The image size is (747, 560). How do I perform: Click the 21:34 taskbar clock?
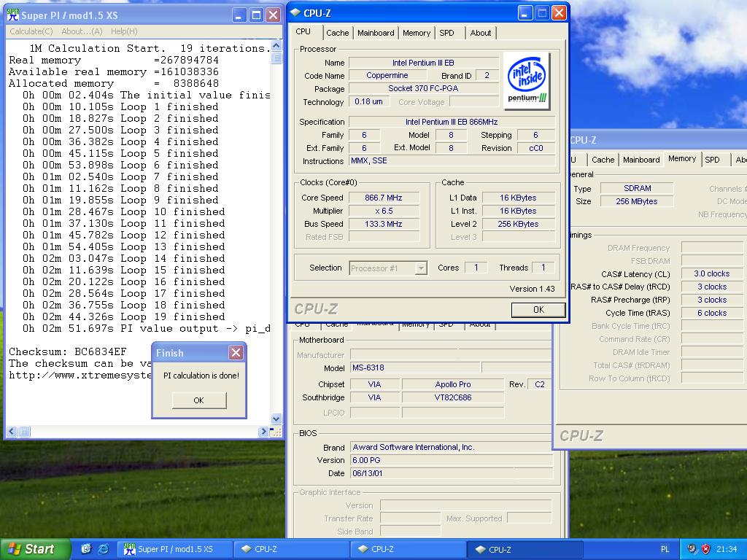(x=727, y=549)
